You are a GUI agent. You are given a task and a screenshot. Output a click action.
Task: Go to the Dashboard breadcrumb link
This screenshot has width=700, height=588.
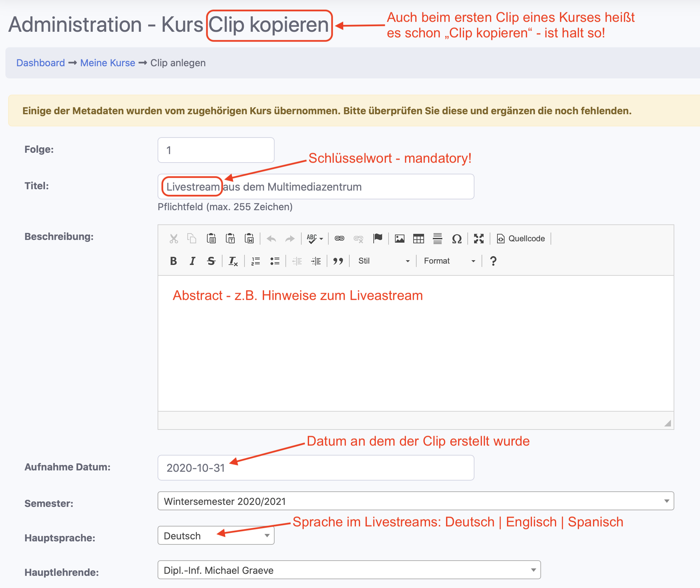click(x=41, y=63)
